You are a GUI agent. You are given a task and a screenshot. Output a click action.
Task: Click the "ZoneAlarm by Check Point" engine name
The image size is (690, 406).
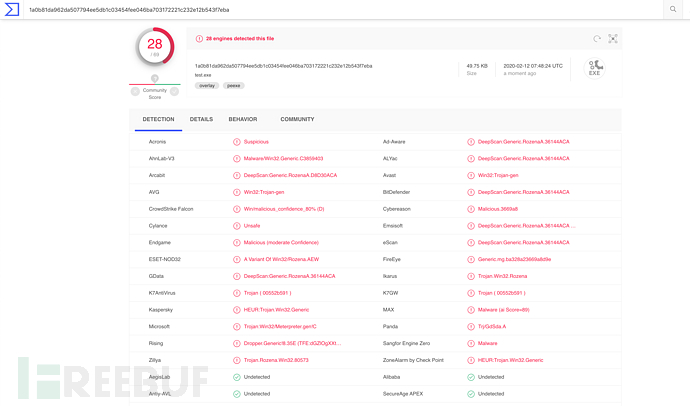(413, 360)
